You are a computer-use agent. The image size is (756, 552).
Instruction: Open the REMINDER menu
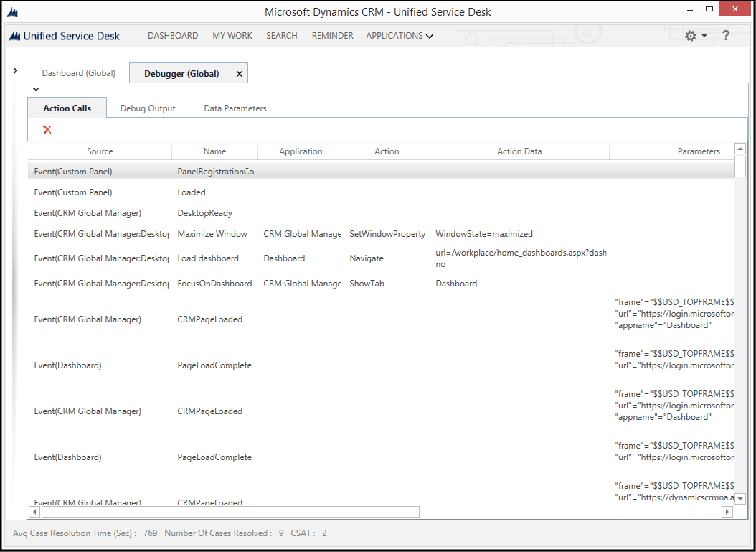(x=332, y=35)
